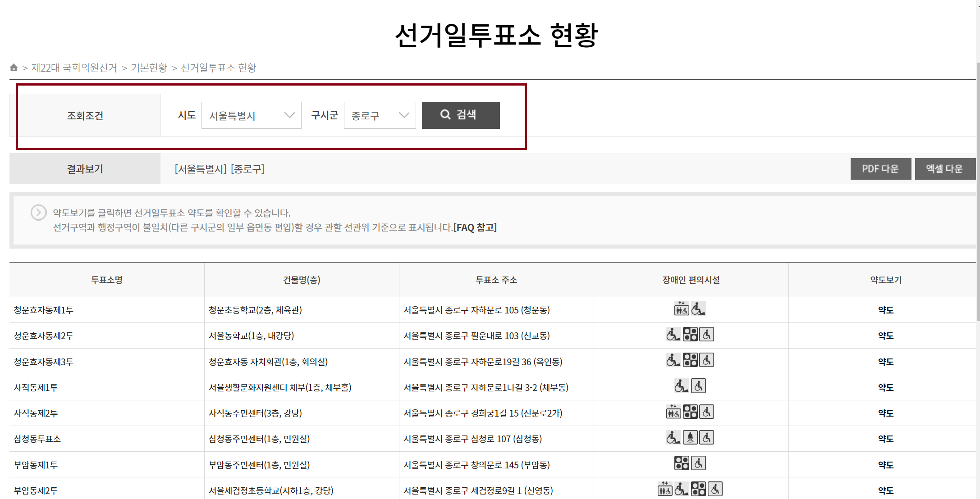Click the 검색 search button

click(x=461, y=115)
